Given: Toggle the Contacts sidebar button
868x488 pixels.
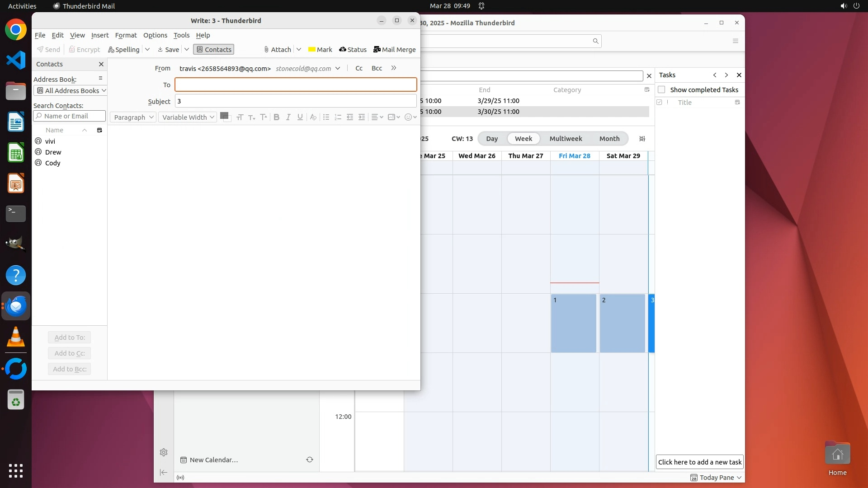Looking at the screenshot, I should point(213,50).
